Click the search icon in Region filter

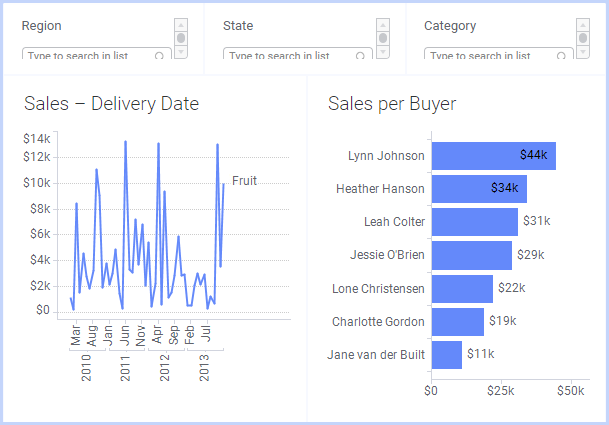(x=160, y=57)
